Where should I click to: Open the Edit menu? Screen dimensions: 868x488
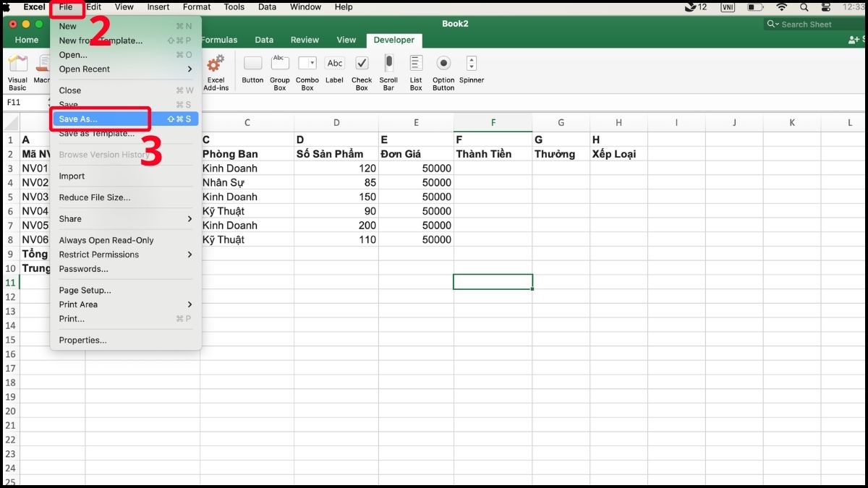click(94, 7)
